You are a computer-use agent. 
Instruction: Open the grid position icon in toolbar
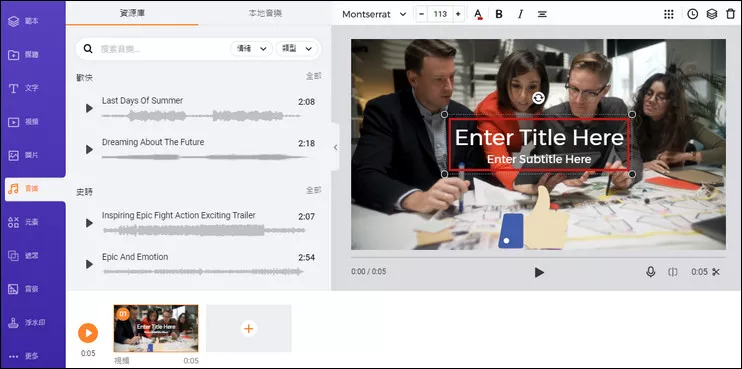tap(669, 14)
